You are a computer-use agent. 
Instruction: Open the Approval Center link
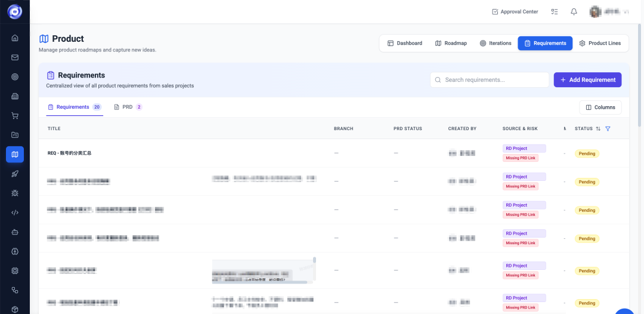[515, 11]
